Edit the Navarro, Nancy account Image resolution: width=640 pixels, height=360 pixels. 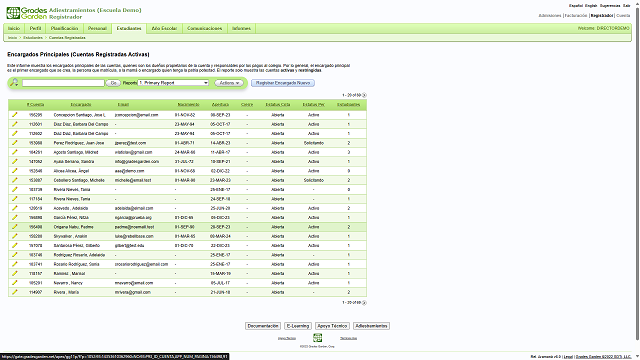pyautogui.click(x=15, y=283)
